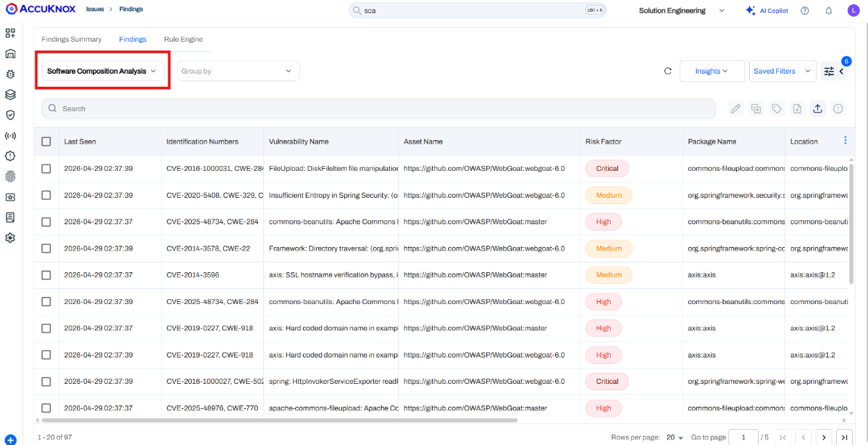Switch to the Findings Summary tab
This screenshot has height=445, width=868.
click(x=72, y=40)
